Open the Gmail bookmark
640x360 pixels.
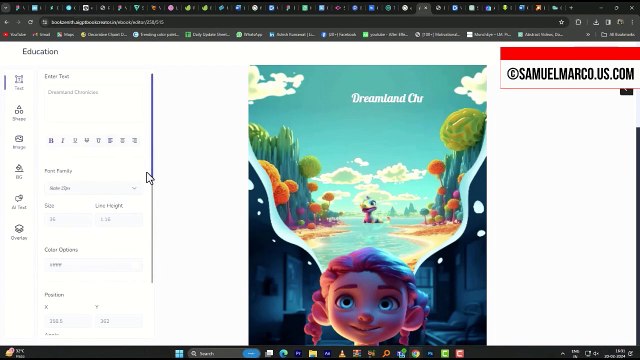click(x=41, y=35)
